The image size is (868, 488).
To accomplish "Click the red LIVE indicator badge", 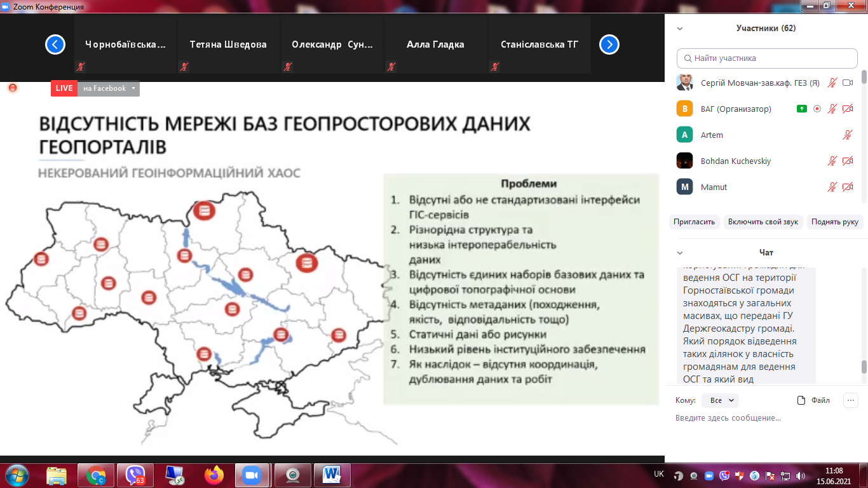I will (x=64, y=88).
